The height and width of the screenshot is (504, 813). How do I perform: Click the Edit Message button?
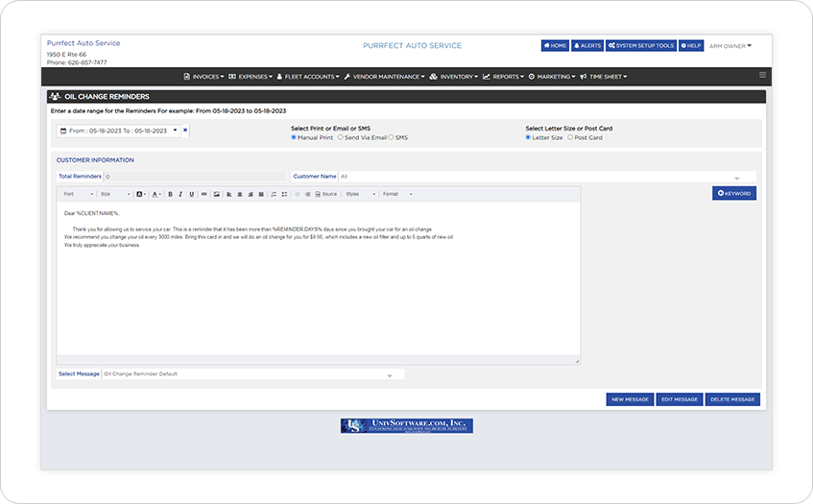click(x=680, y=399)
